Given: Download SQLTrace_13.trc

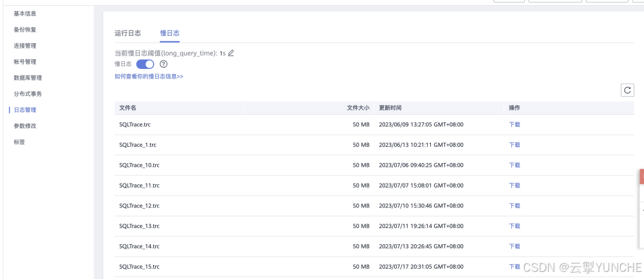Looking at the screenshot, I should tap(515, 226).
